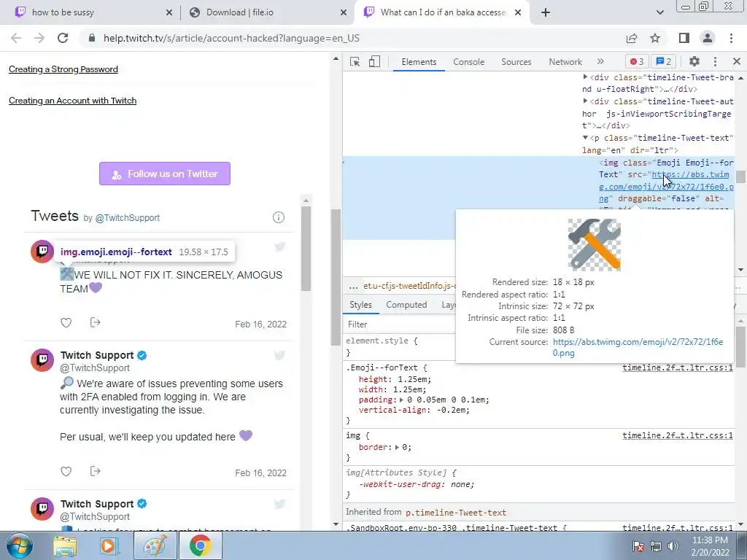Expand the border shorthand triangle
Image resolution: width=747 pixels, height=560 pixels.
click(x=397, y=448)
